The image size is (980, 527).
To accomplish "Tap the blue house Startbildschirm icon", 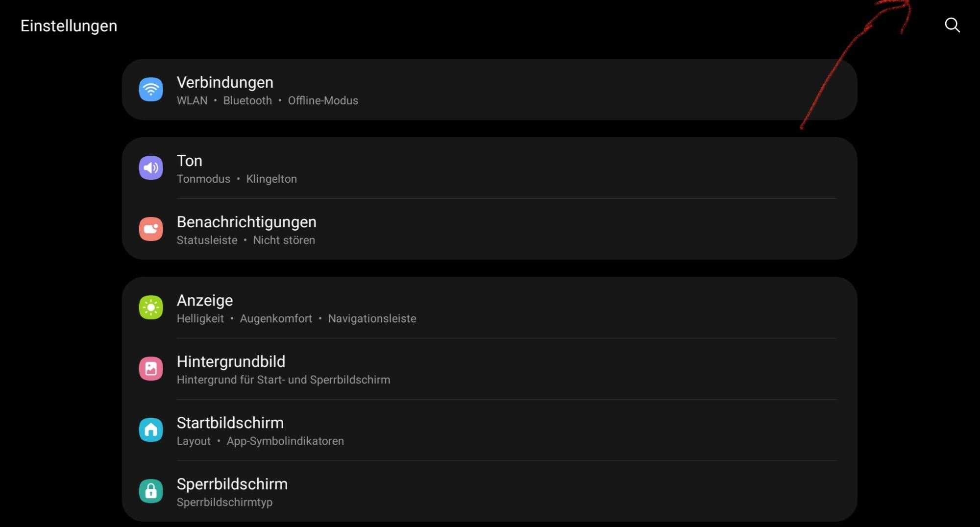I will point(151,430).
